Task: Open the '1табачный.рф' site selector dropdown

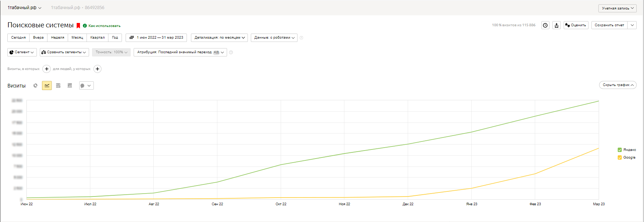Action: 24,8
